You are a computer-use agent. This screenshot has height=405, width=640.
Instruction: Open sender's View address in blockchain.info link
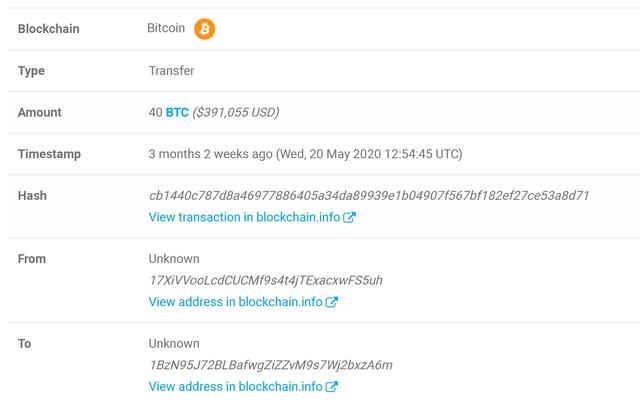[x=235, y=302]
